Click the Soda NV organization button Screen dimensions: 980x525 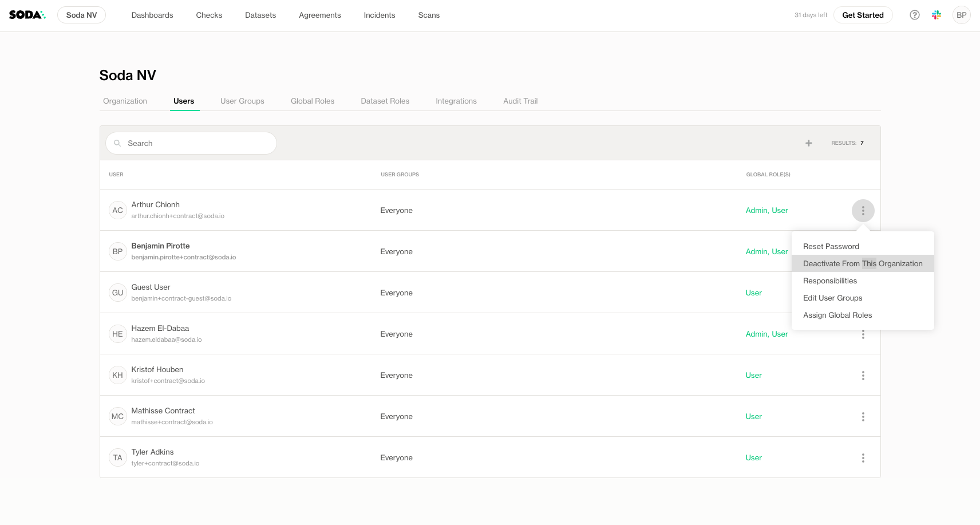(81, 15)
